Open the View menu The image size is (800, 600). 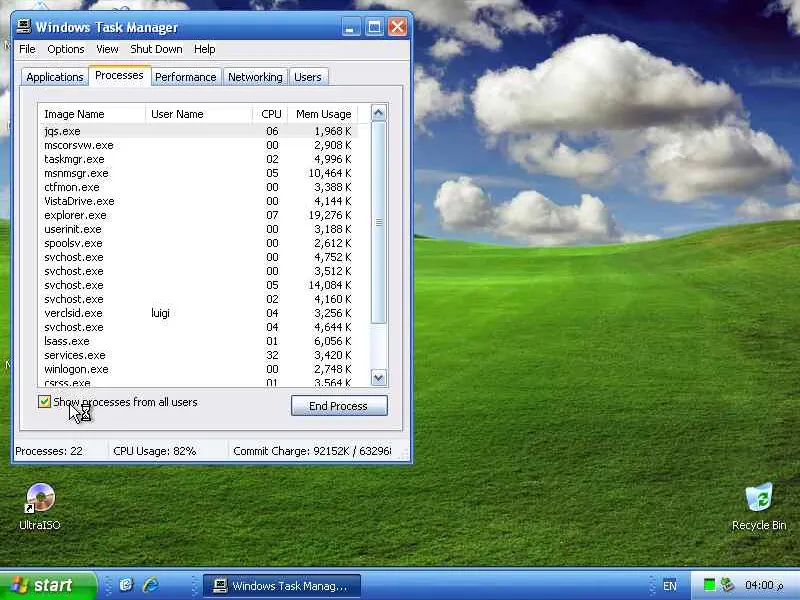point(107,49)
